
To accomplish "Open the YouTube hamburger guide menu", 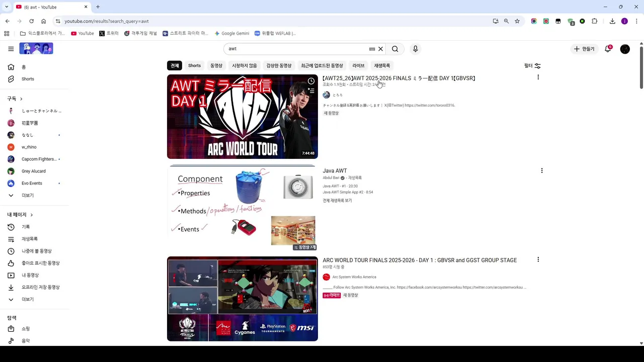I will [x=11, y=49].
